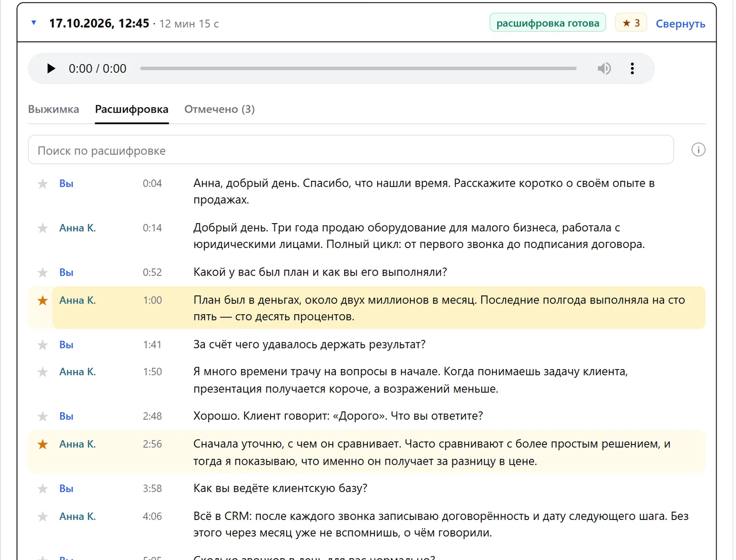The width and height of the screenshot is (736, 560).
Task: Click the call date 17.10.2026, 12:45
Action: [x=99, y=23]
